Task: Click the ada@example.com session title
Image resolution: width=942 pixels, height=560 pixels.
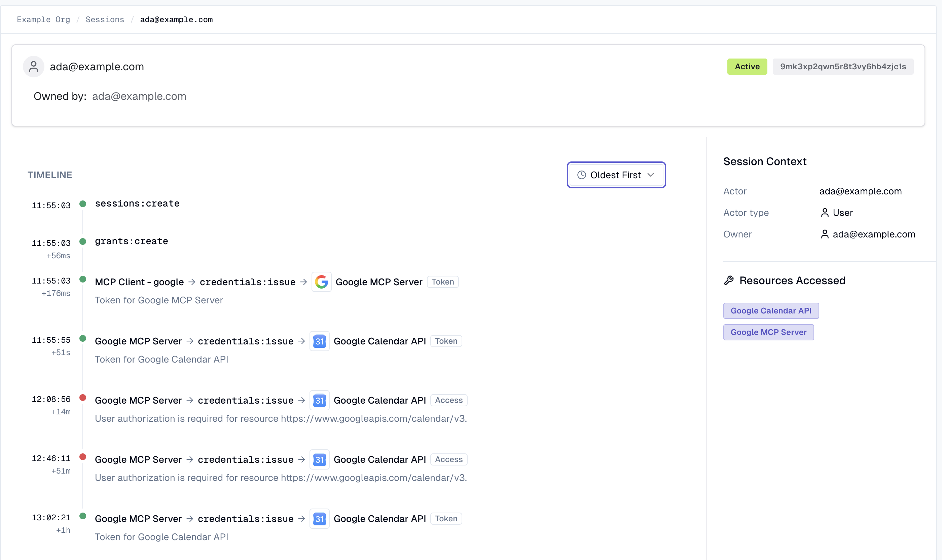Action: (x=97, y=67)
